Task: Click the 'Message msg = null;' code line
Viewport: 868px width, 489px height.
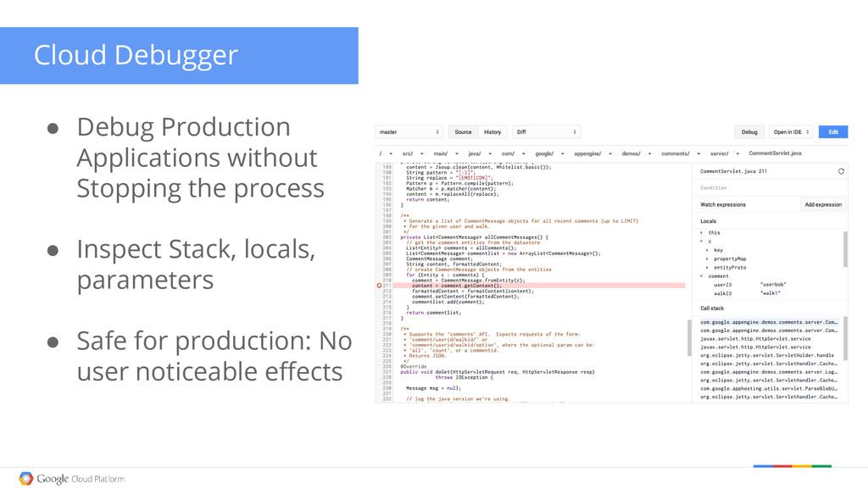Action: 433,388
